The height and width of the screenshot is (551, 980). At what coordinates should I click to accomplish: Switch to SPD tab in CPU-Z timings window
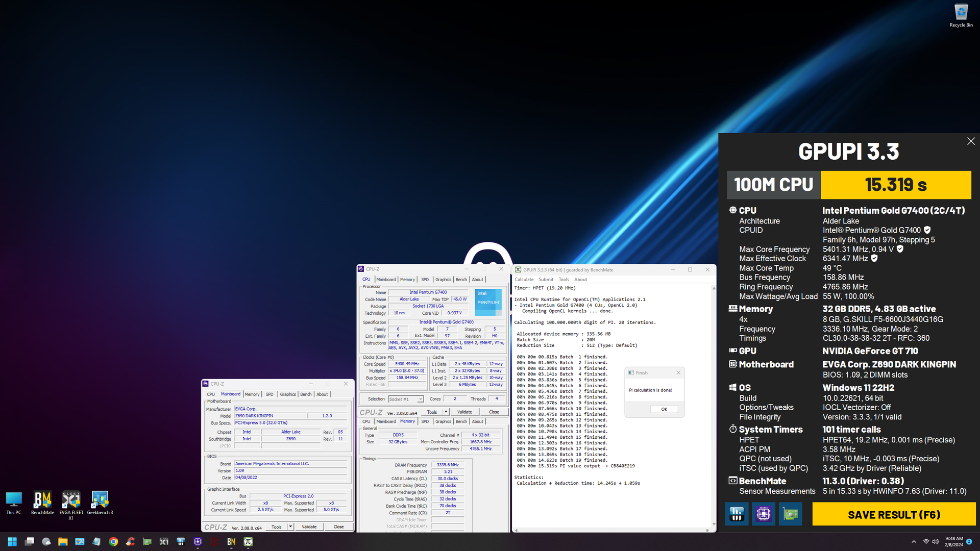pos(425,421)
